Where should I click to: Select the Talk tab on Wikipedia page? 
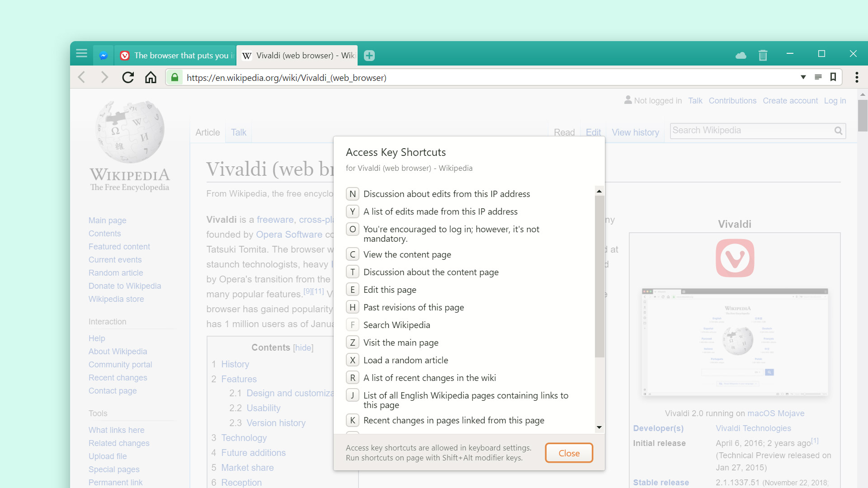coord(238,132)
